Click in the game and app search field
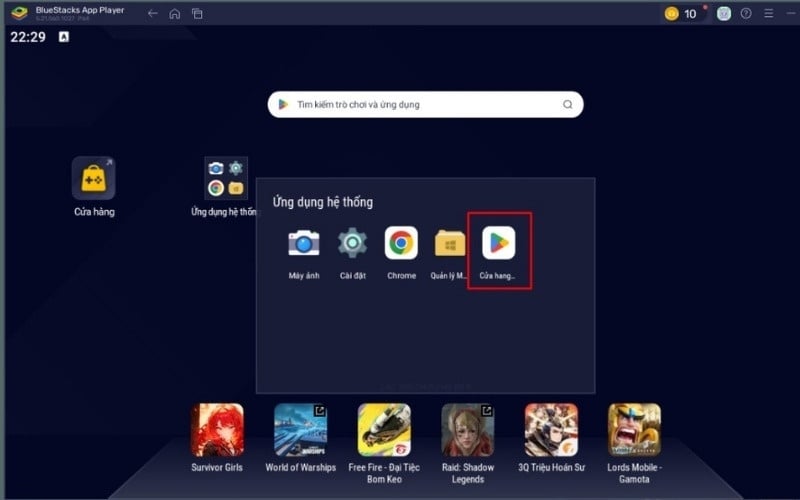This screenshot has width=800, height=500. (x=426, y=105)
